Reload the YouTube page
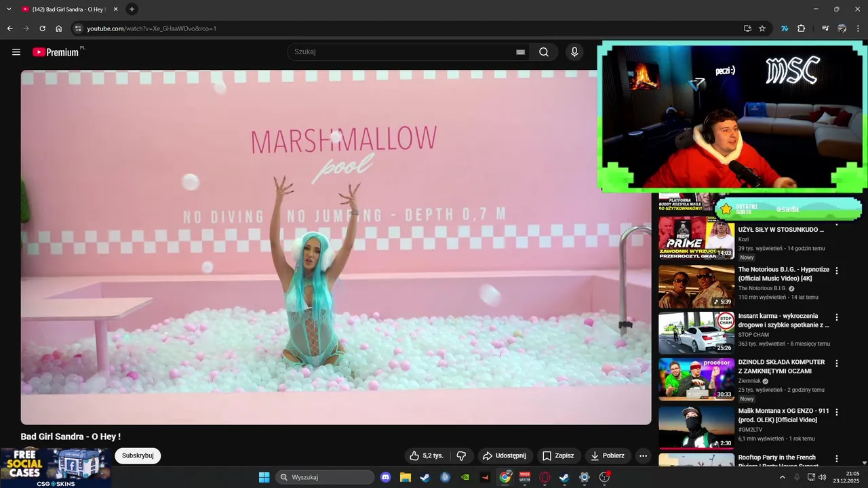The width and height of the screenshot is (868, 488). [42, 28]
